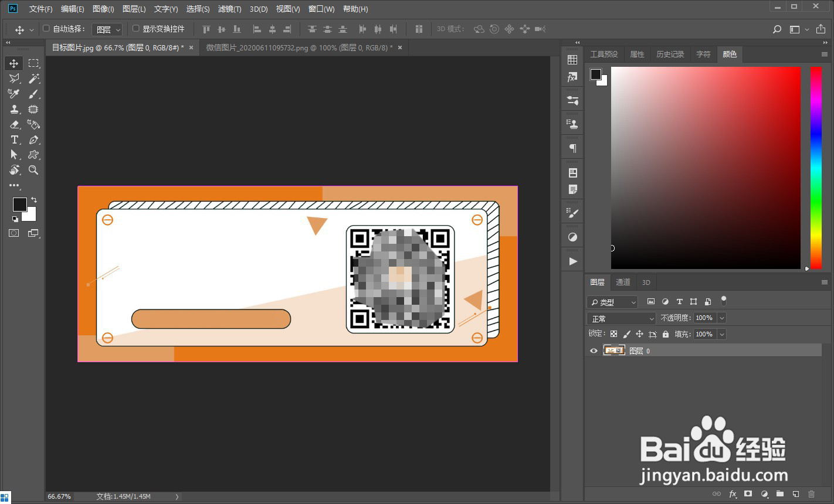Toggle smart object layer filter icon
This screenshot has width=834, height=504.
(x=708, y=302)
